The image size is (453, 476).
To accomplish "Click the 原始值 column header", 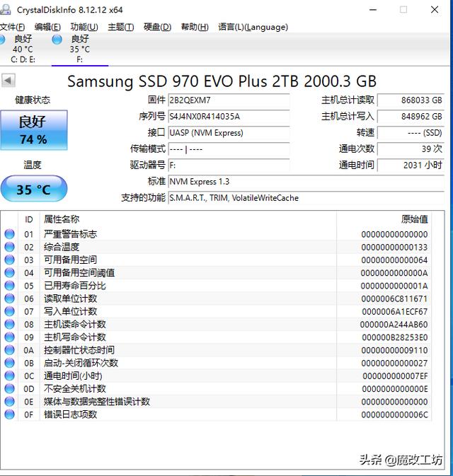I will pyautogui.click(x=384, y=219).
